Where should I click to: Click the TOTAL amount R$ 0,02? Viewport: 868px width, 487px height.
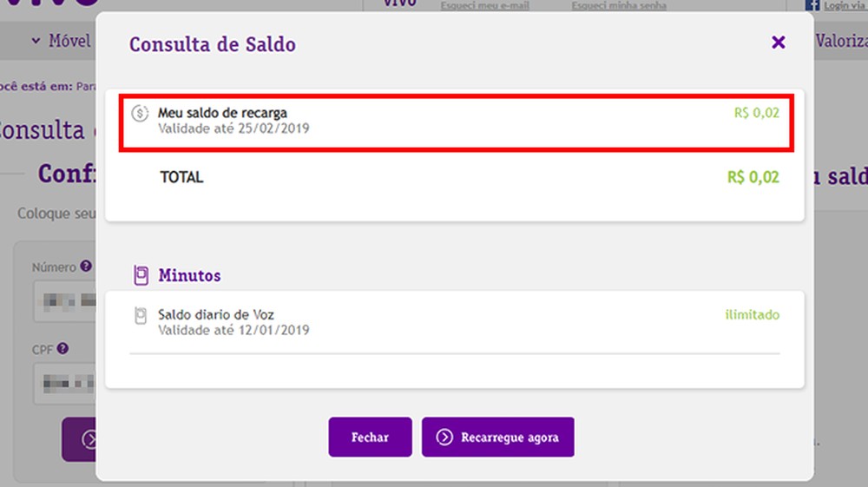753,177
